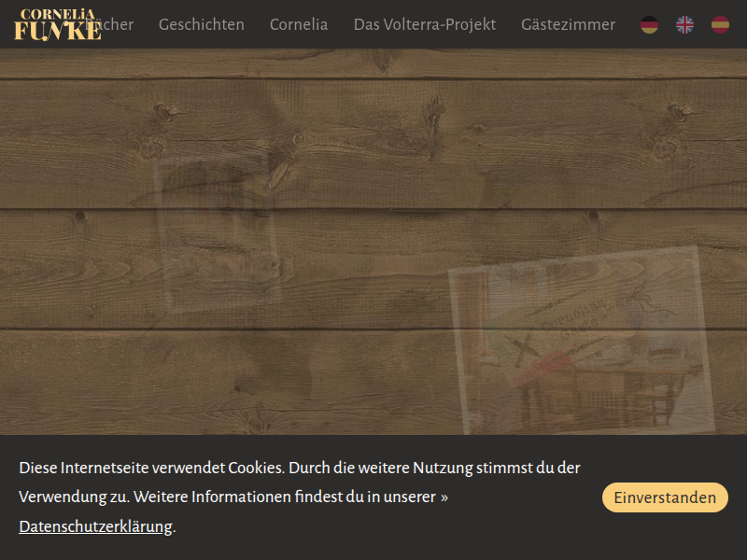Open the Bücher menu item
Screen dimensions: 747x560
(x=117, y=24)
